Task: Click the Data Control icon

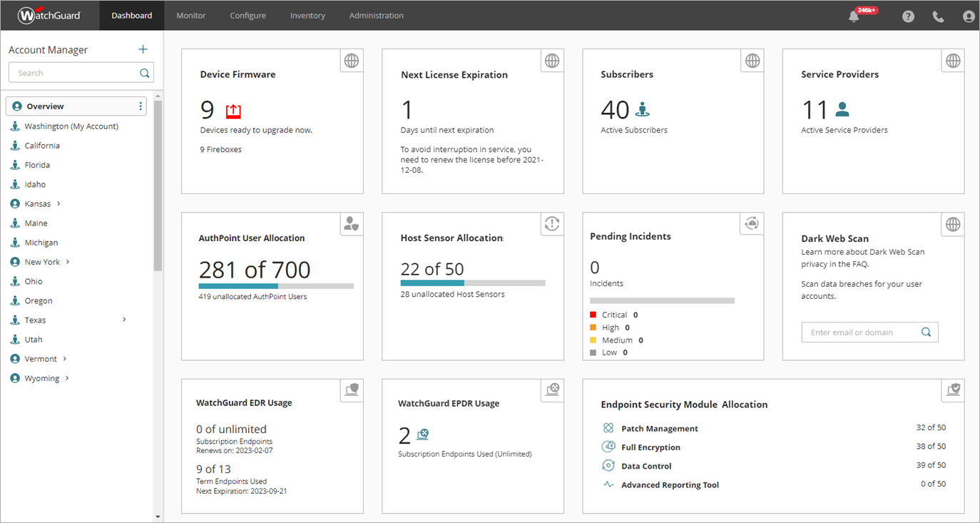Action: click(x=608, y=465)
